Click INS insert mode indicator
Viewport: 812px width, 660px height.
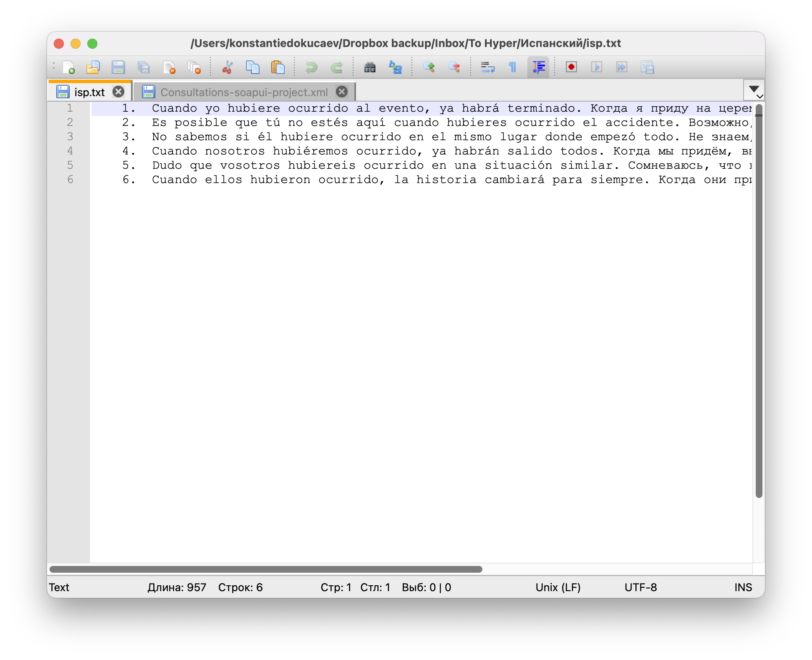pos(743,587)
